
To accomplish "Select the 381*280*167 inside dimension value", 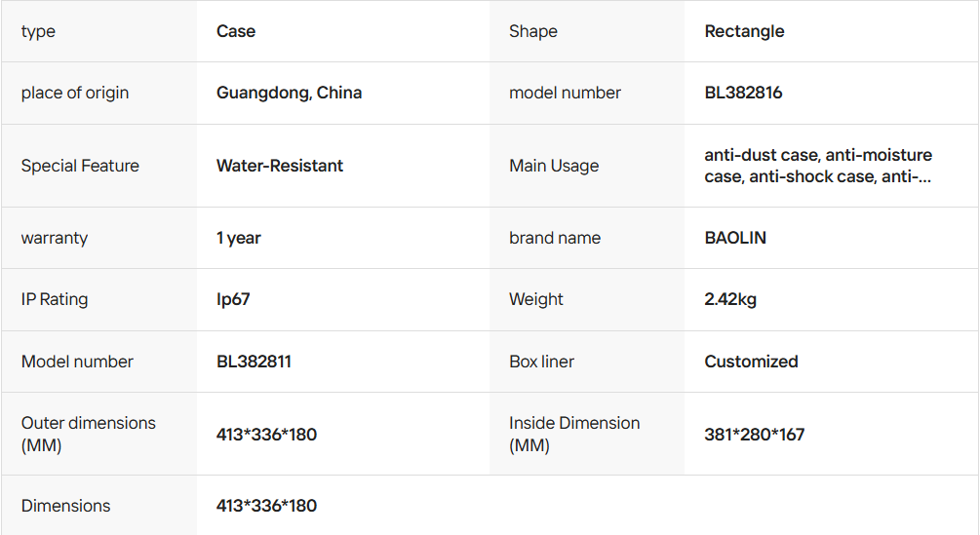I will pyautogui.click(x=755, y=435).
